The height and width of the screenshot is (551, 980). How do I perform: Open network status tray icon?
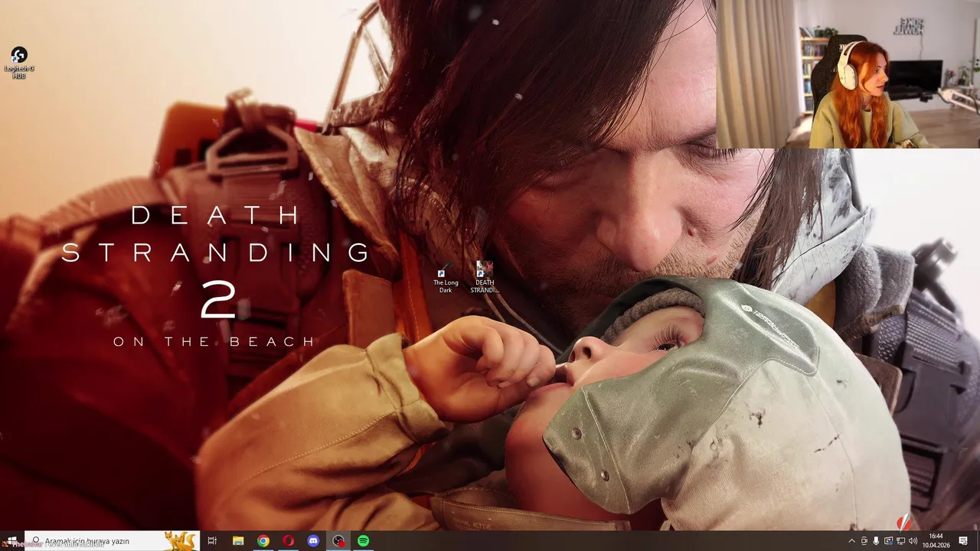[900, 541]
